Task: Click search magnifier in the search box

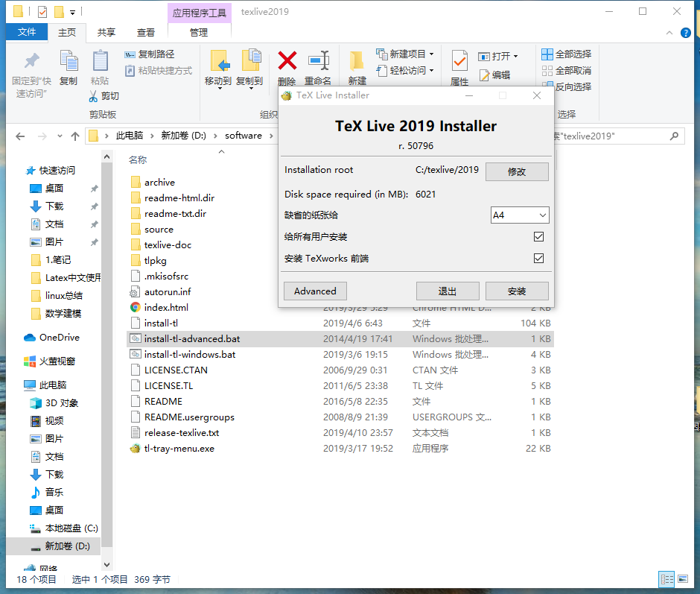Action: [x=674, y=136]
